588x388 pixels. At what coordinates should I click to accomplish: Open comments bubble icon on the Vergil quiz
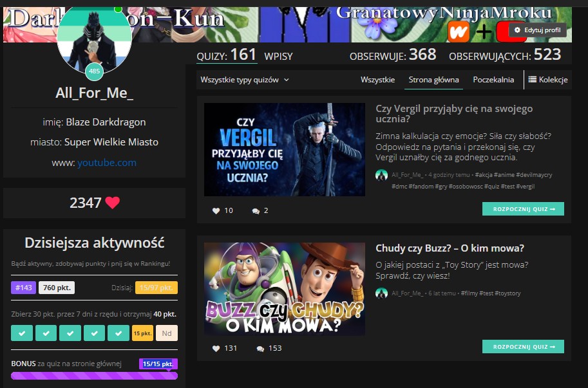pyautogui.click(x=256, y=210)
